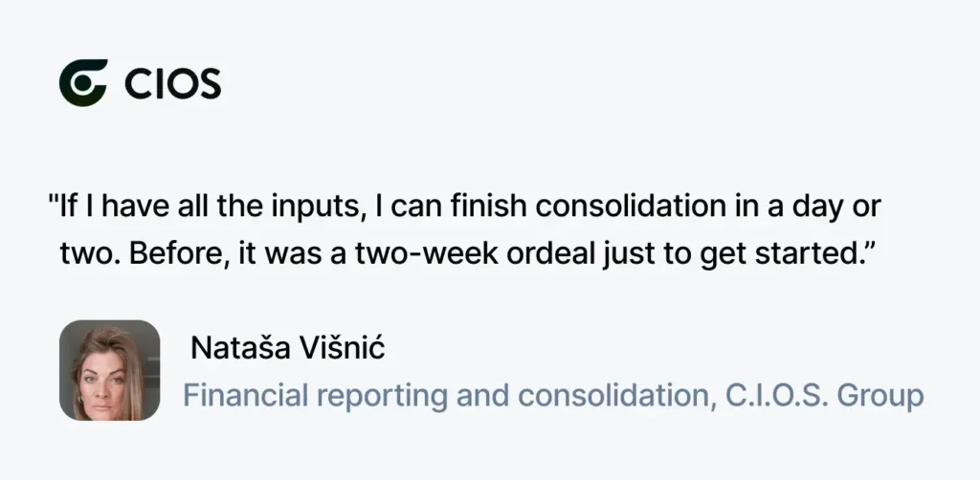The width and height of the screenshot is (980, 480).
Task: Open Nataša Višnić's profile photo
Action: [109, 370]
